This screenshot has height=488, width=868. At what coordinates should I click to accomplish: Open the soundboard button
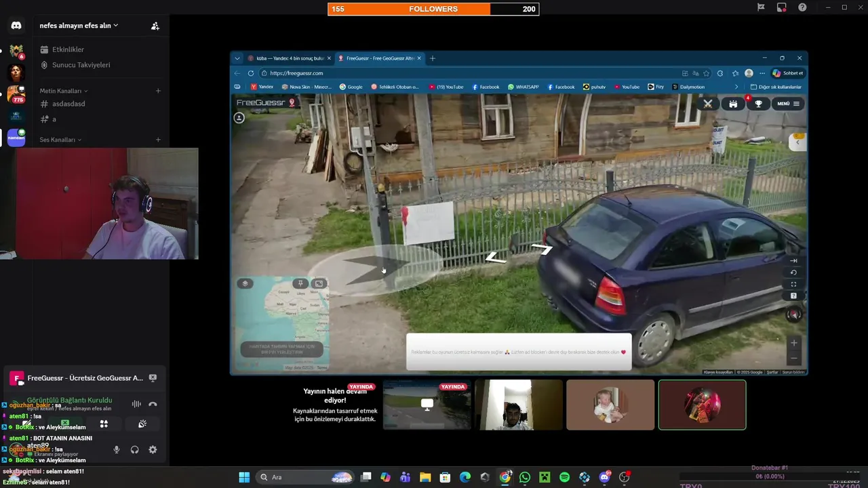(142, 424)
